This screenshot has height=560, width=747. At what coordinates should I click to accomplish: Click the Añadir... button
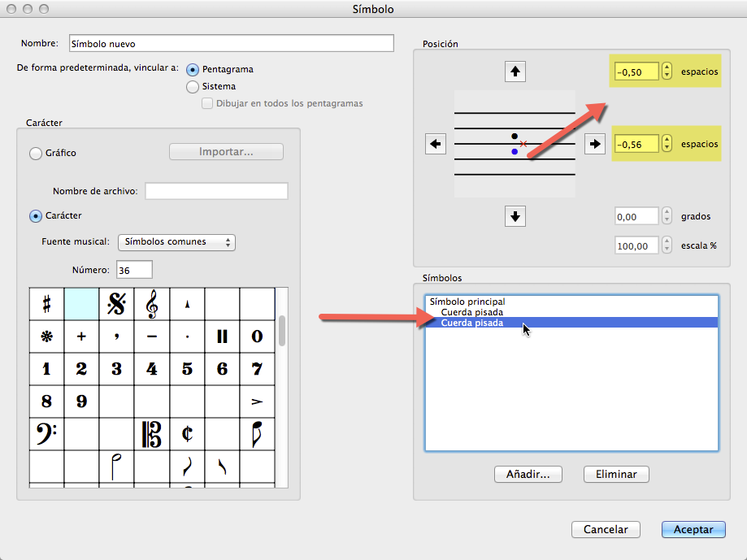pos(528,475)
